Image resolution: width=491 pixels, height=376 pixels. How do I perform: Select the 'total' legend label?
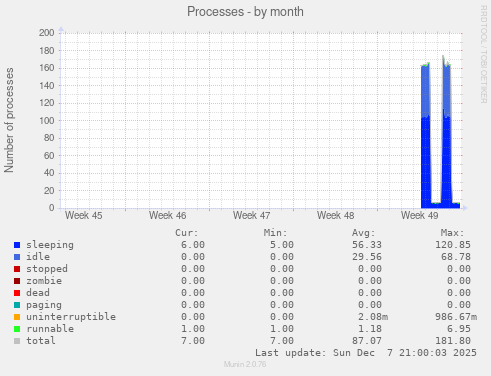point(41,341)
